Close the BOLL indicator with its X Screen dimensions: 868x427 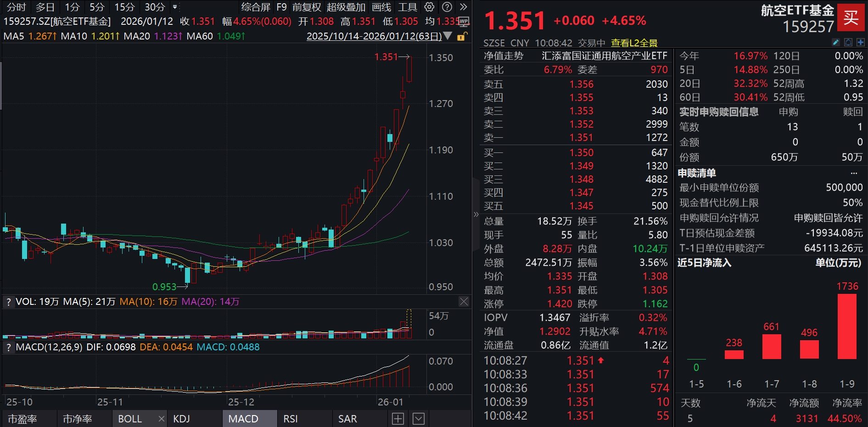coord(161,419)
